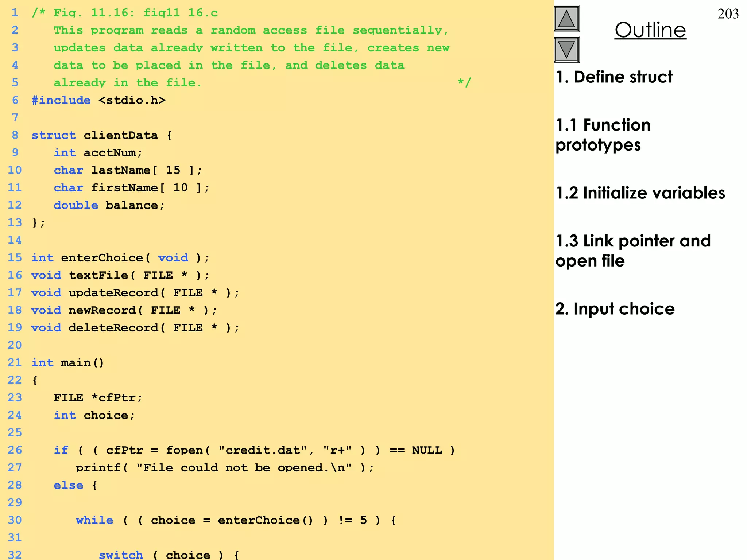Click comment 'already in the file.'
The width and height of the screenshot is (747, 560).
(x=128, y=83)
